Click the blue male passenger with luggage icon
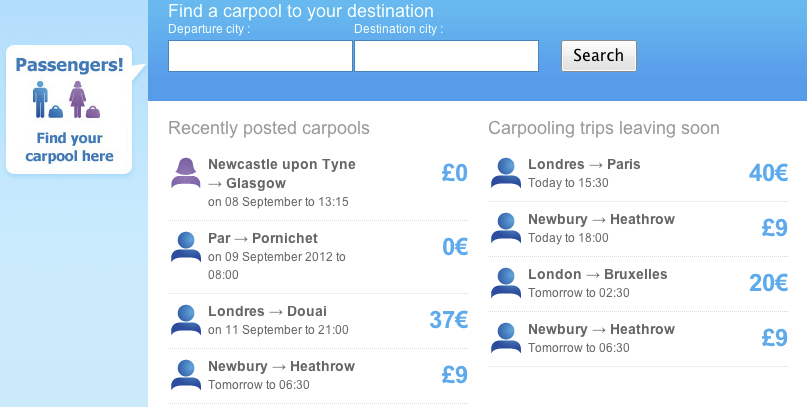This screenshot has width=807, height=407. pyautogui.click(x=47, y=100)
